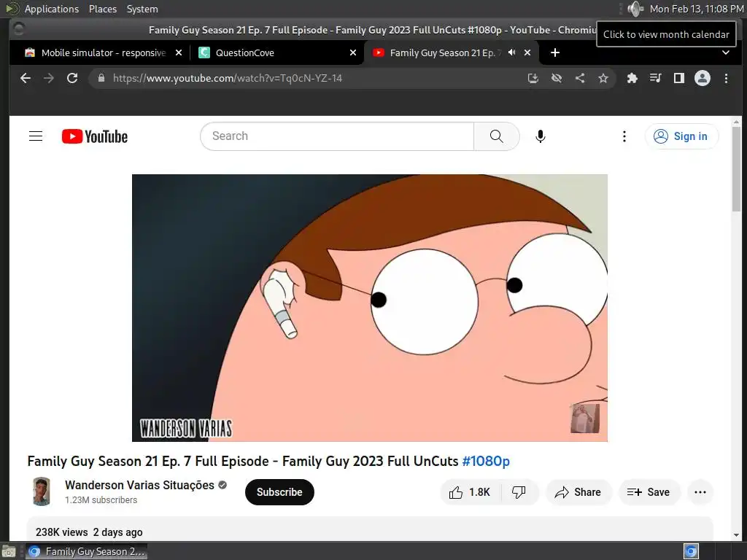Open YouTube settings three-dot menu
Viewport: 747px width, 560px height.
click(624, 136)
